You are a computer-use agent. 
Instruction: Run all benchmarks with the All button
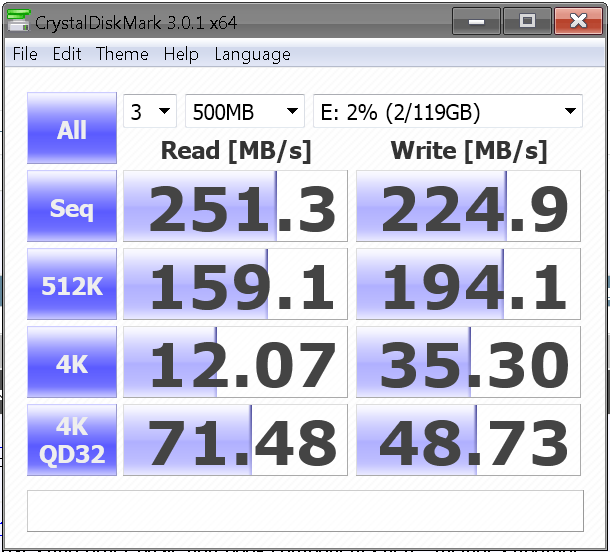(72, 128)
